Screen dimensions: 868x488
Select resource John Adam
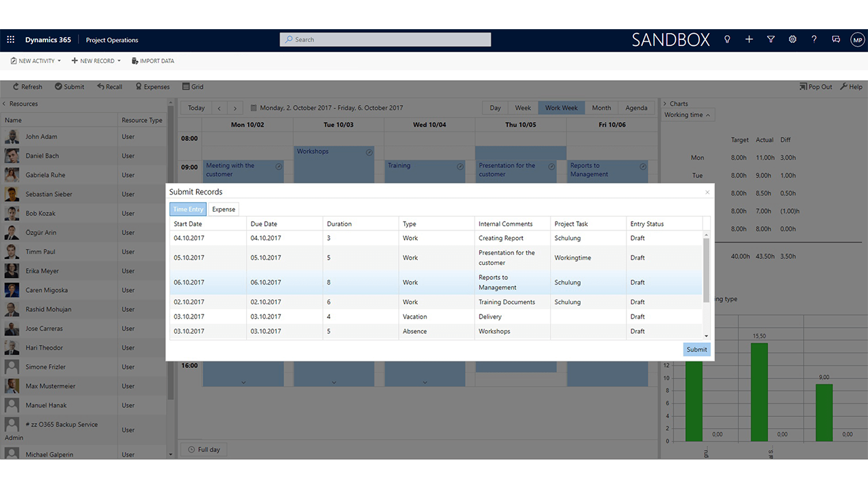click(84, 137)
